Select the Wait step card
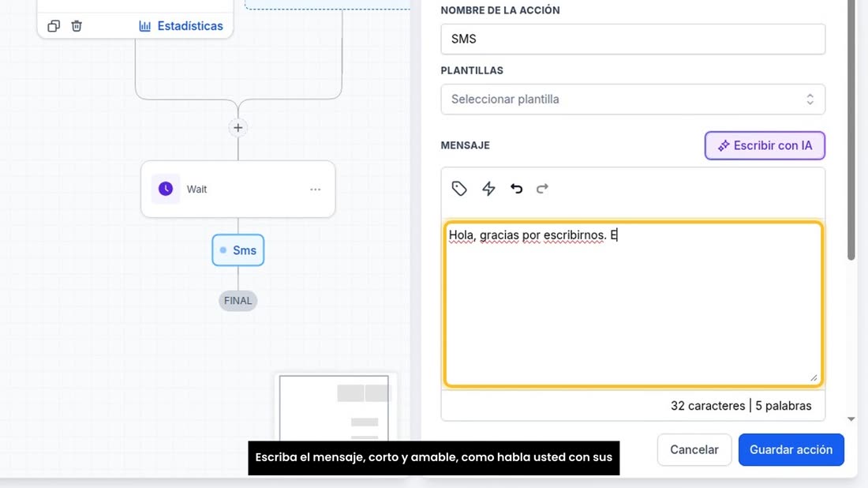This screenshot has width=868, height=488. (x=238, y=189)
